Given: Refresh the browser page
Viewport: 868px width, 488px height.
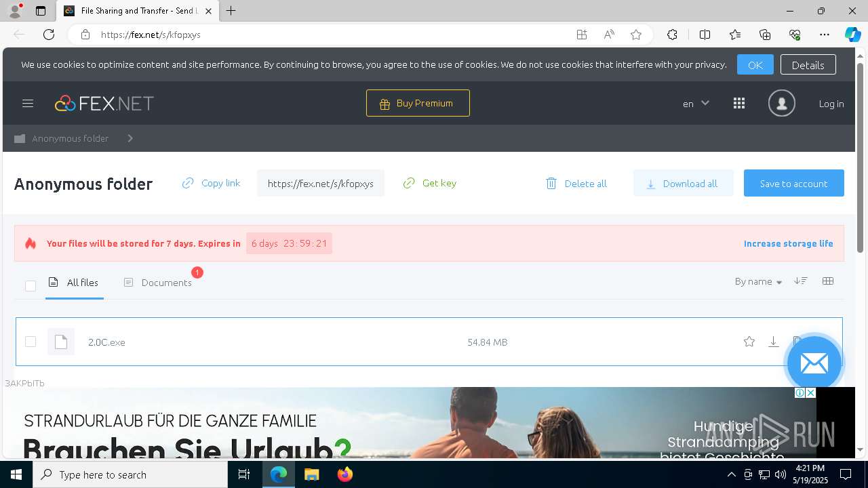Looking at the screenshot, I should tap(49, 35).
